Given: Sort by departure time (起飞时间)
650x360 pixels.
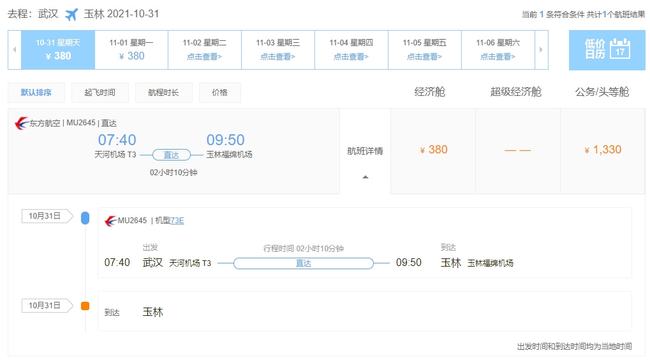Looking at the screenshot, I should tap(100, 92).
